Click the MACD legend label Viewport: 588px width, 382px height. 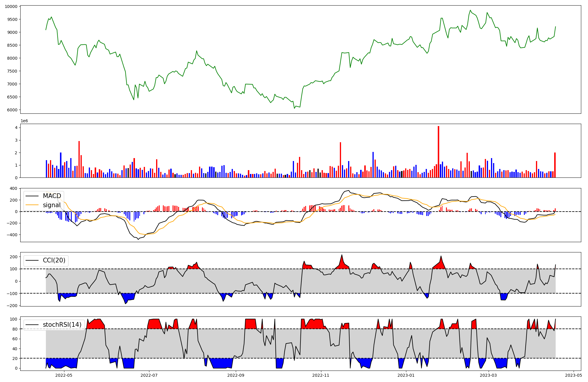52,196
